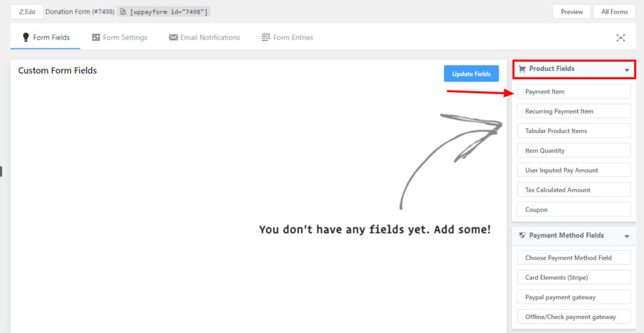The height and width of the screenshot is (333, 644).
Task: Open the Email Notifications tab
Action: pyautogui.click(x=204, y=38)
